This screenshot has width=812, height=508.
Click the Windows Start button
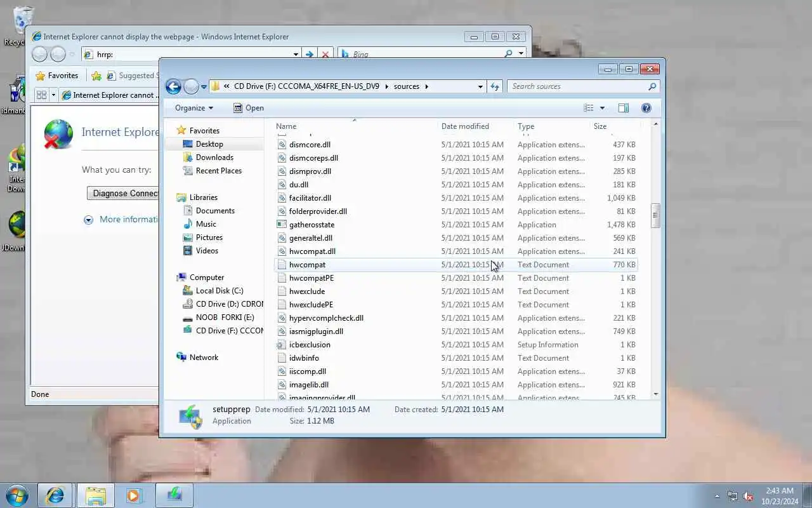[17, 495]
